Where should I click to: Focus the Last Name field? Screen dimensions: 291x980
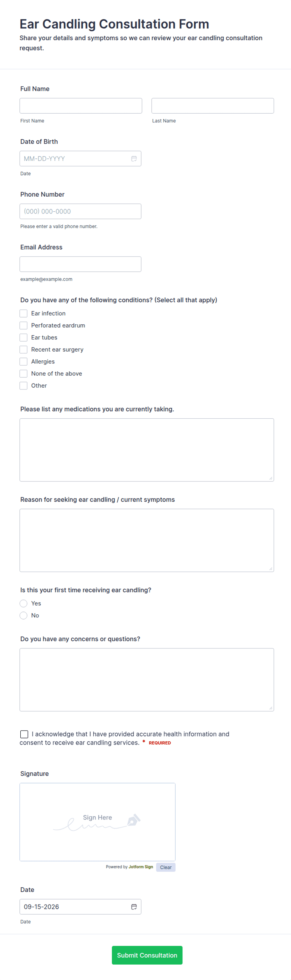click(213, 106)
